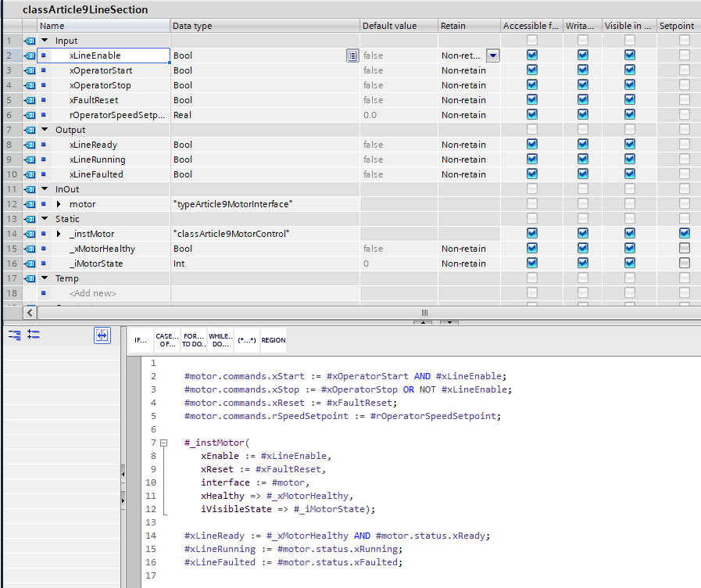
Task: Select the xLineEnable name field
Action: (x=103, y=56)
